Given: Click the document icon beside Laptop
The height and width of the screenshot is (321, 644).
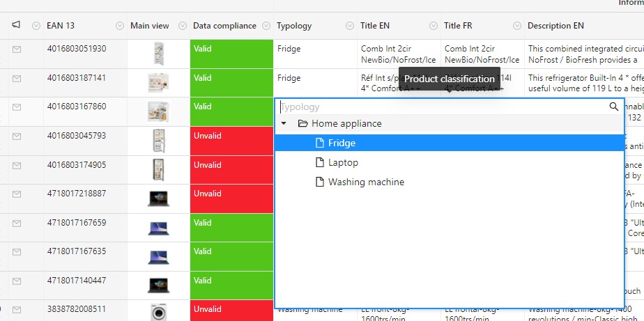Looking at the screenshot, I should tap(320, 163).
